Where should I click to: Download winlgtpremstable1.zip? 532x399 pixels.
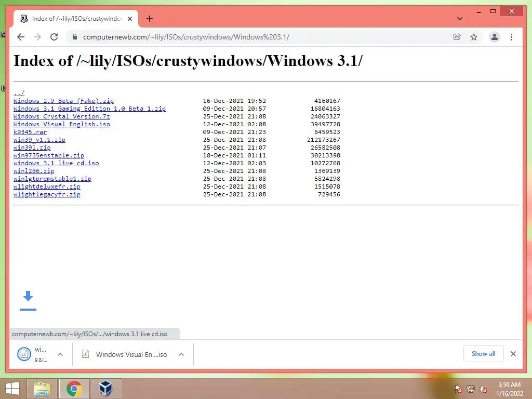tap(52, 179)
